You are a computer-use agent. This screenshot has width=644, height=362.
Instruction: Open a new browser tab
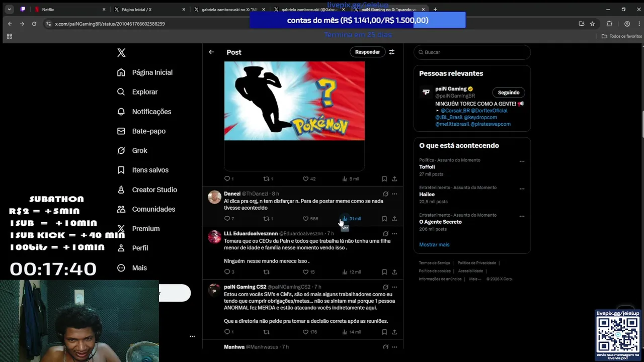[x=435, y=10]
